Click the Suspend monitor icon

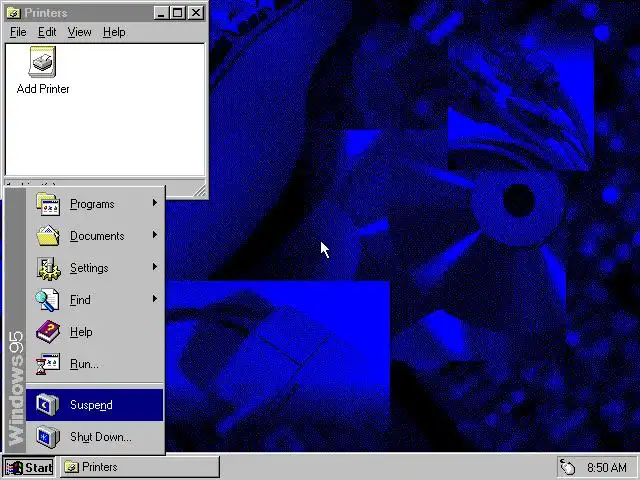(x=47, y=405)
